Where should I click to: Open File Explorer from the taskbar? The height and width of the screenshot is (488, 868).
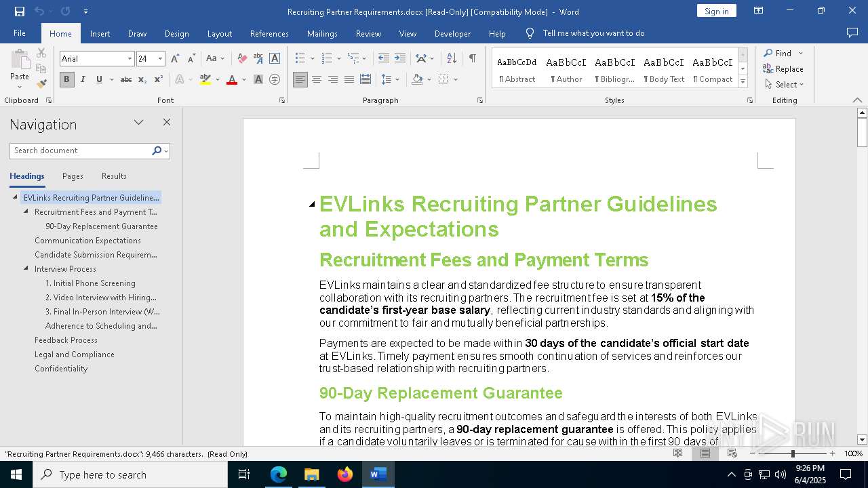click(311, 474)
